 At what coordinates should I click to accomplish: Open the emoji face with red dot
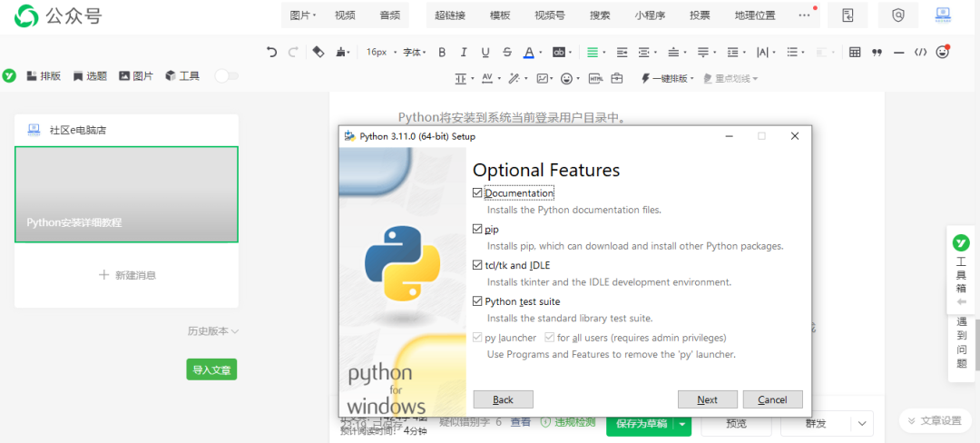(x=943, y=52)
